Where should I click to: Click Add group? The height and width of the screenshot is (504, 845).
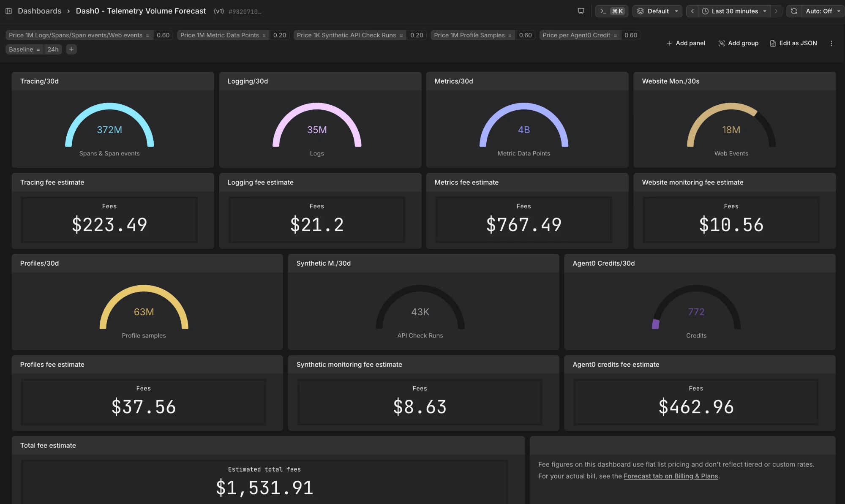tap(738, 43)
